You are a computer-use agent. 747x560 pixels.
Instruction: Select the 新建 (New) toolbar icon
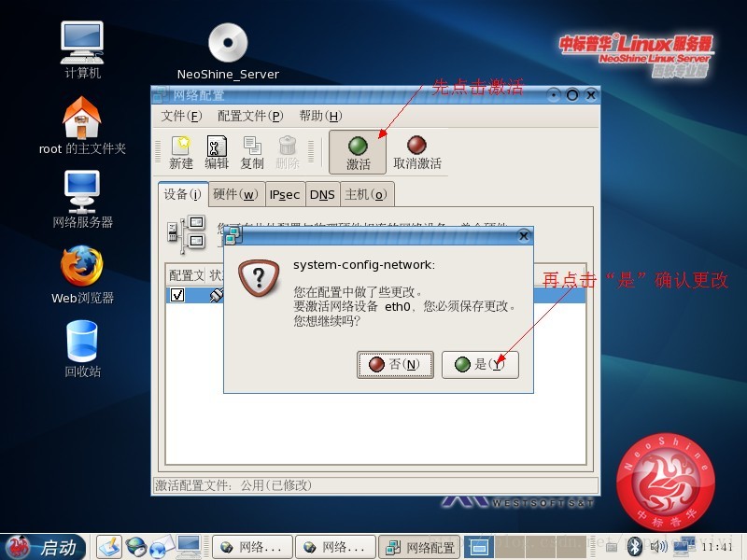[x=182, y=149]
